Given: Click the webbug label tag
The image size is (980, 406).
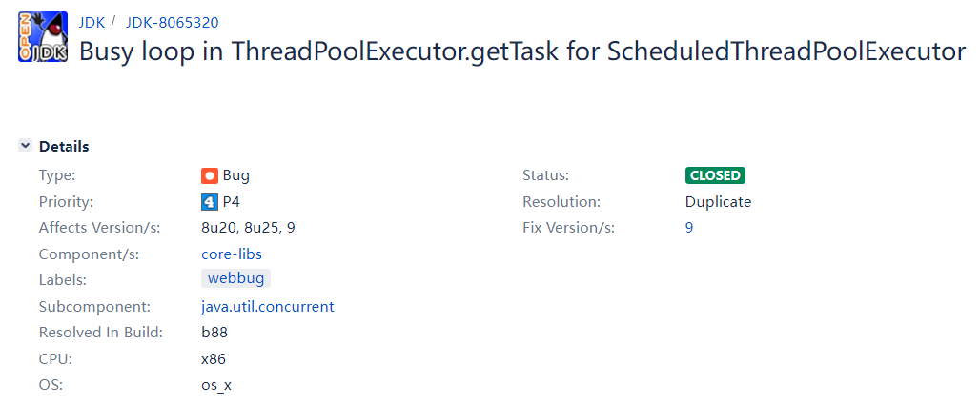Looking at the screenshot, I should click(236, 278).
